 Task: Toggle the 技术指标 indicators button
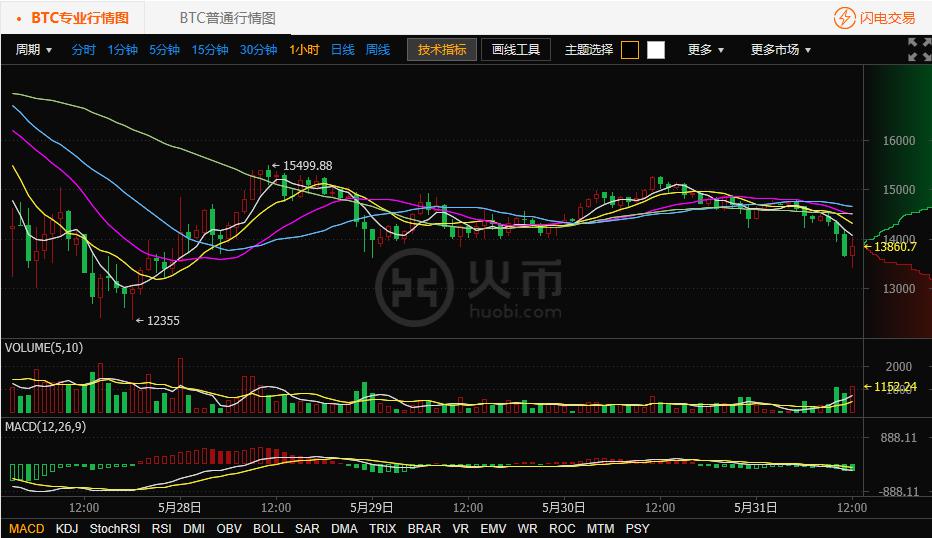click(x=441, y=50)
